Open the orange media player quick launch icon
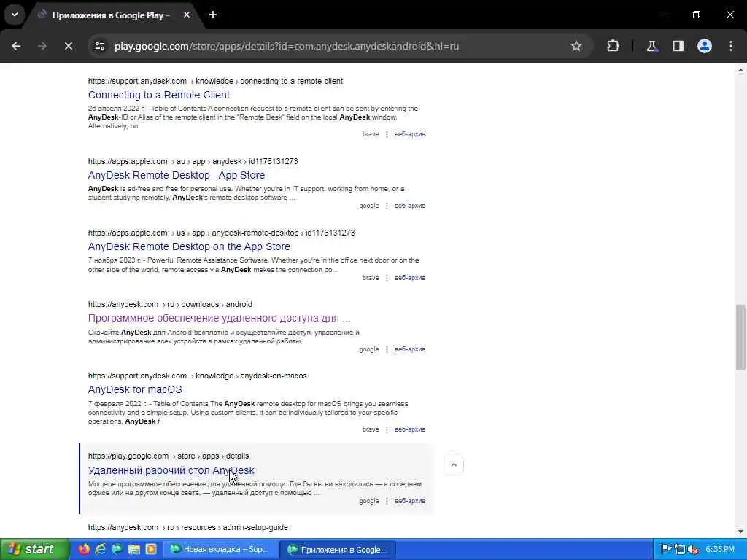Screen dimensions: 747x560 click(x=151, y=549)
